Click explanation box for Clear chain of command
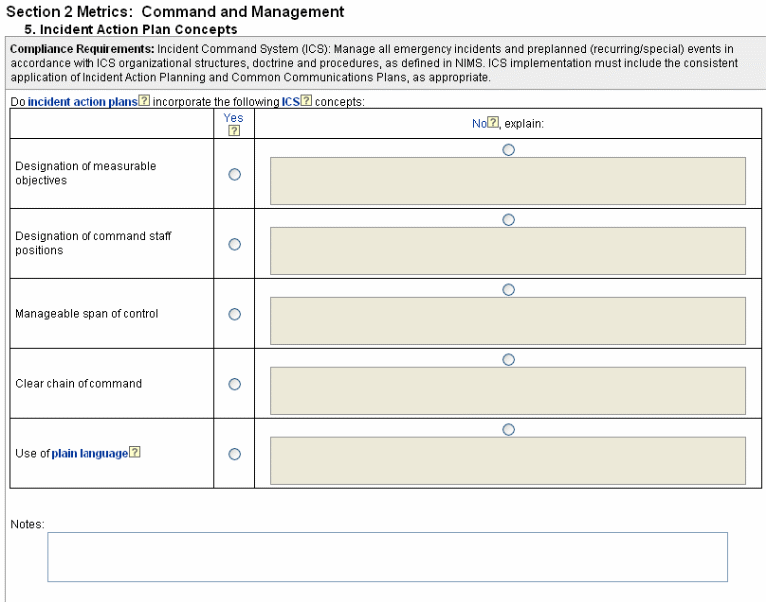Viewport: 766px width, 602px height. pyautogui.click(x=508, y=391)
